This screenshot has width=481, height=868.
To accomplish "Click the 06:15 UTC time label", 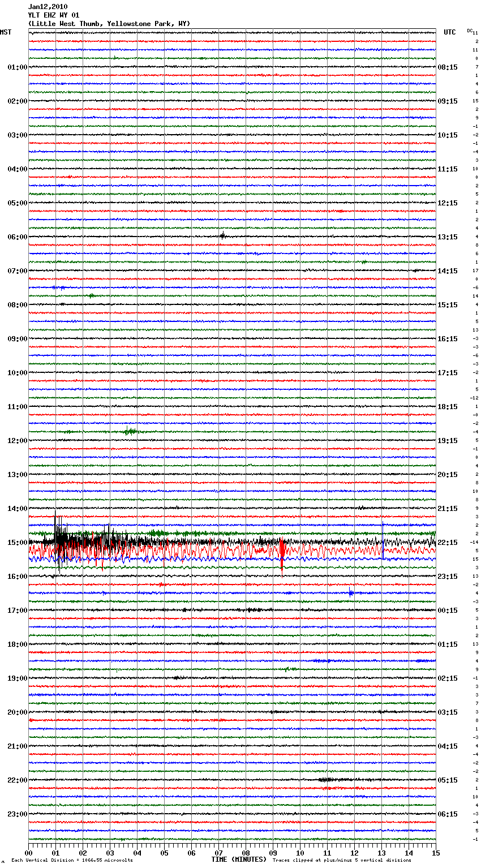I will point(448,814).
